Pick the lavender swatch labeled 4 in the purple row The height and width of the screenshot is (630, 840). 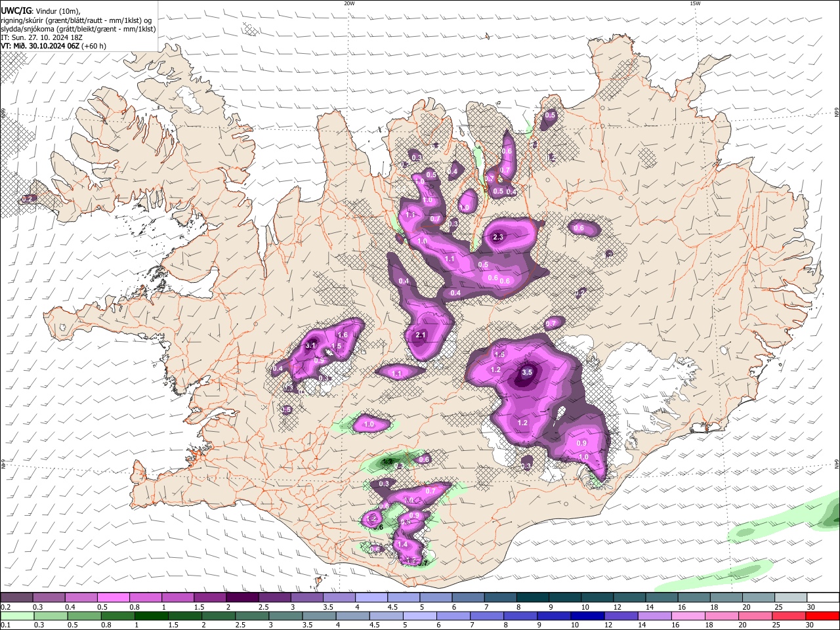(x=372, y=598)
